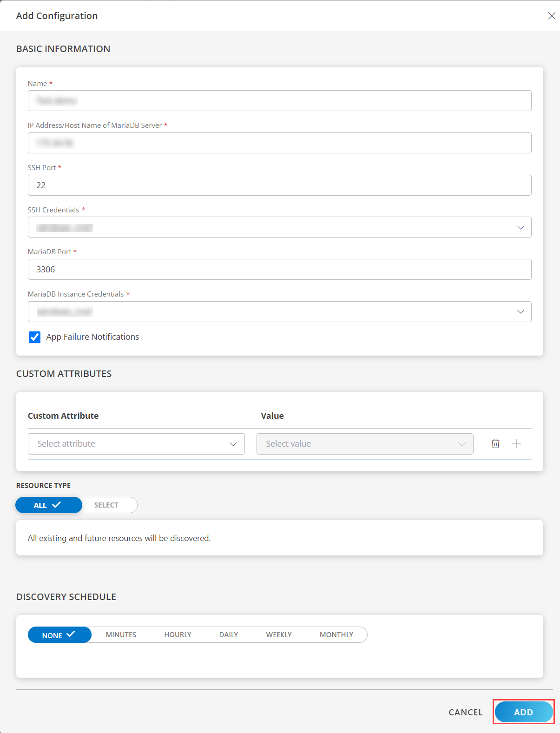Expand the Select attribute dropdown
This screenshot has width=560, height=733.
[136, 444]
